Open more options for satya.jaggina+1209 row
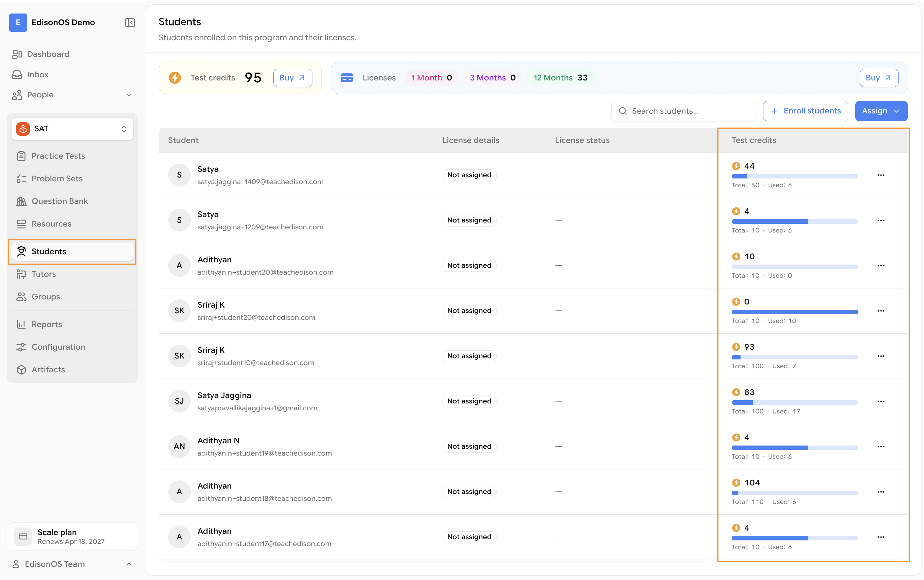This screenshot has height=580, width=924. click(x=881, y=220)
